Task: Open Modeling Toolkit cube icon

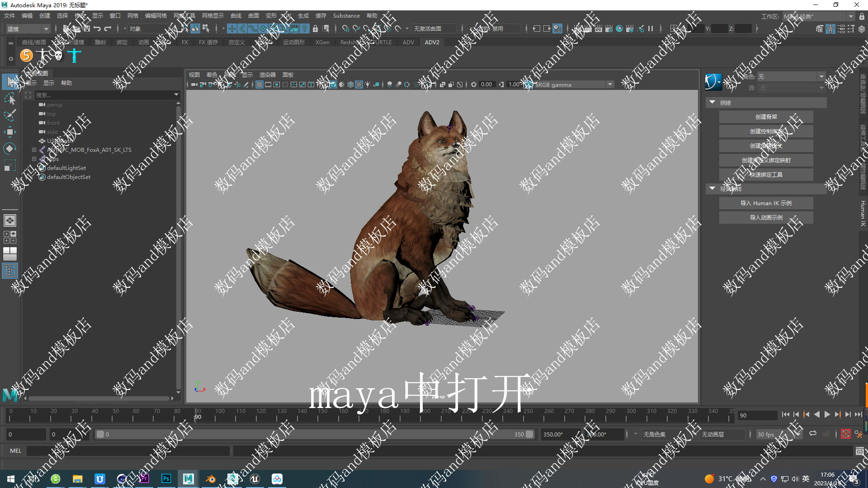Action: (x=820, y=29)
